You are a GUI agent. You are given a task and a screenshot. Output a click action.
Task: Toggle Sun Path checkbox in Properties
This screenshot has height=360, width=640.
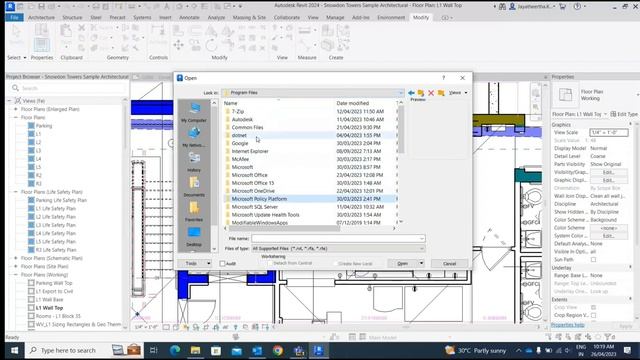click(x=593, y=260)
